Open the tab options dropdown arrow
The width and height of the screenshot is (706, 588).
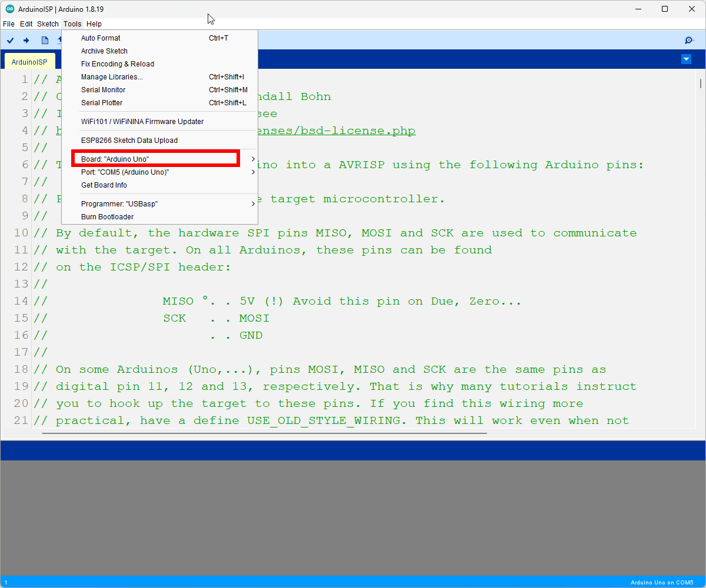(686, 59)
